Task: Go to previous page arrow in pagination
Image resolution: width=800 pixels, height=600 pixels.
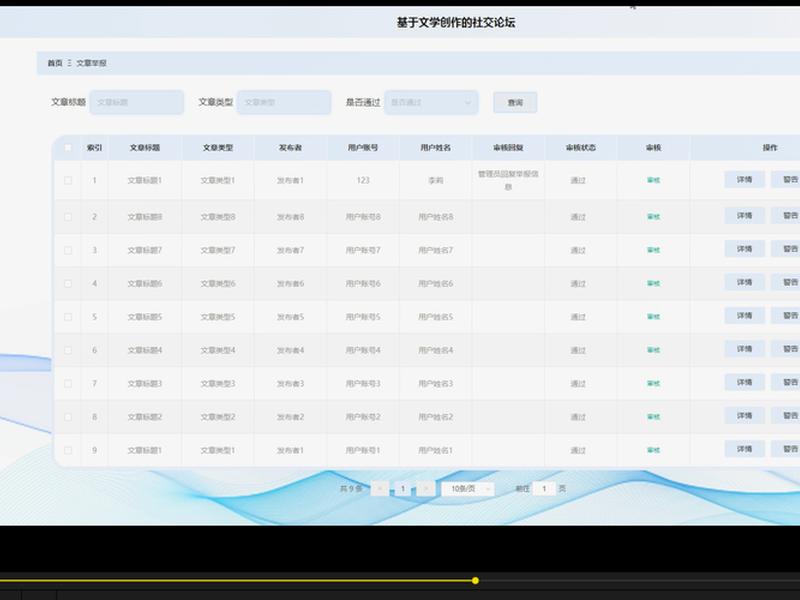Action: [380, 489]
